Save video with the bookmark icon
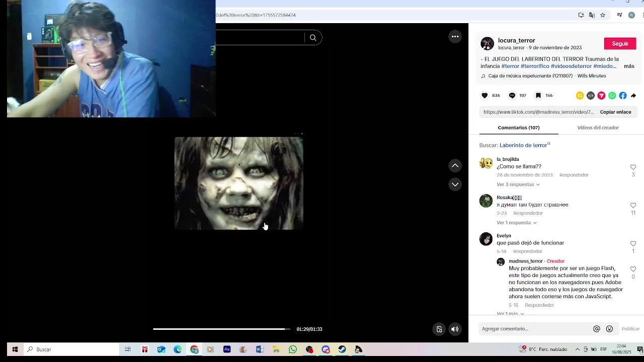644x362 pixels. point(538,96)
